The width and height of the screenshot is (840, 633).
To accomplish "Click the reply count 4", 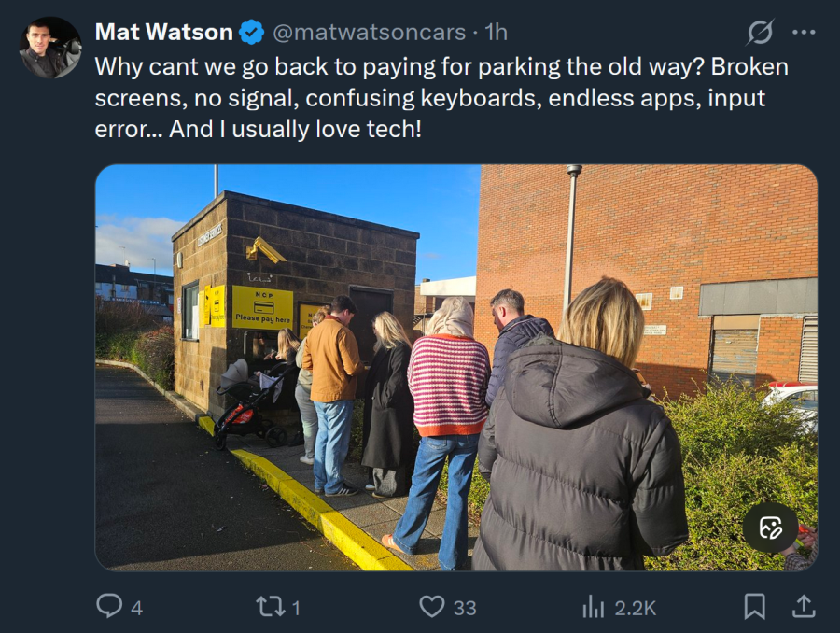I will tap(136, 608).
